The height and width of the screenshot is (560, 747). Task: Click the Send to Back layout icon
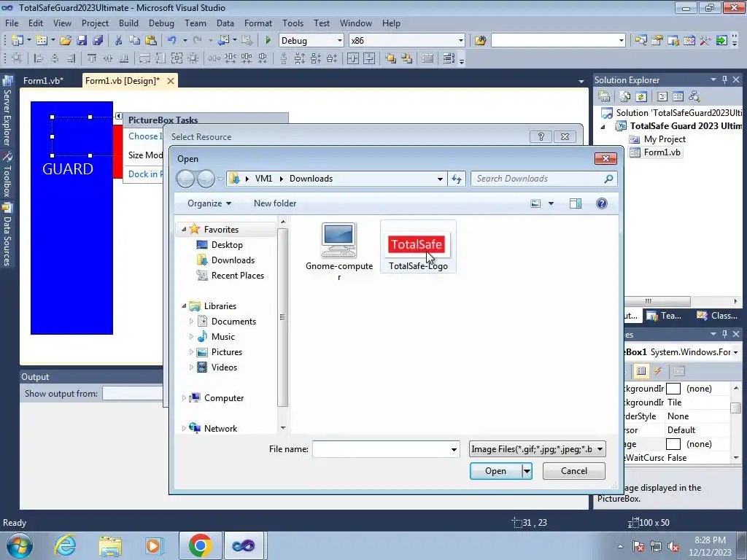pos(407,58)
